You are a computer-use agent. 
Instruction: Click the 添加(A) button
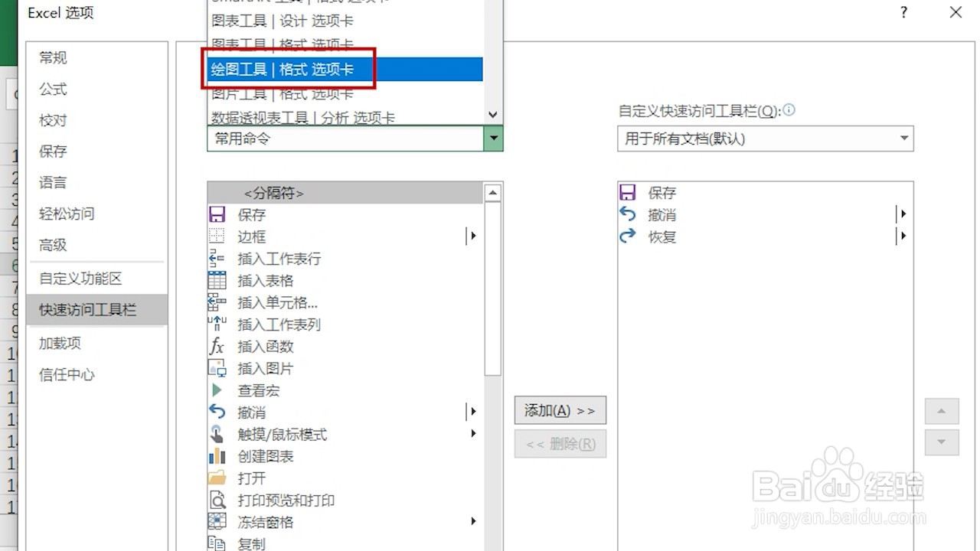[560, 410]
